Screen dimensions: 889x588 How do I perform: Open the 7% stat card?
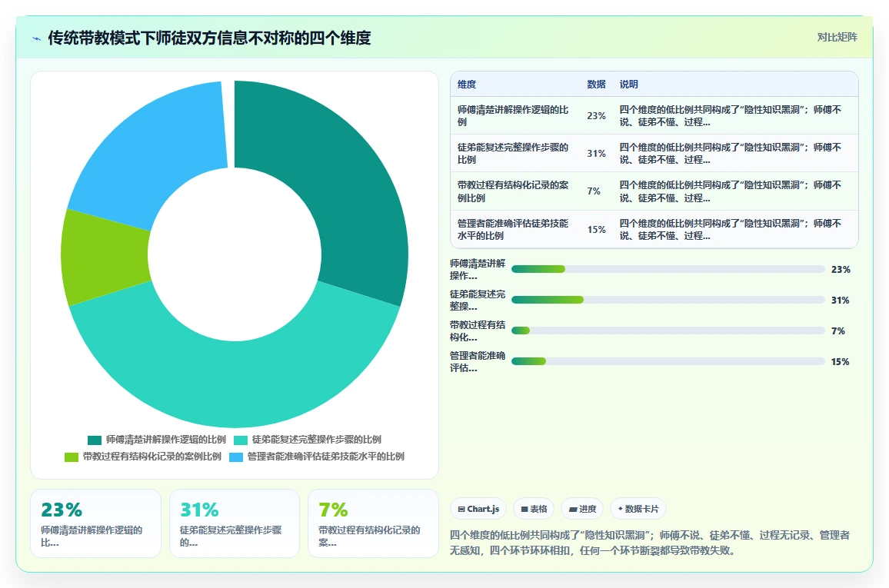(x=374, y=523)
